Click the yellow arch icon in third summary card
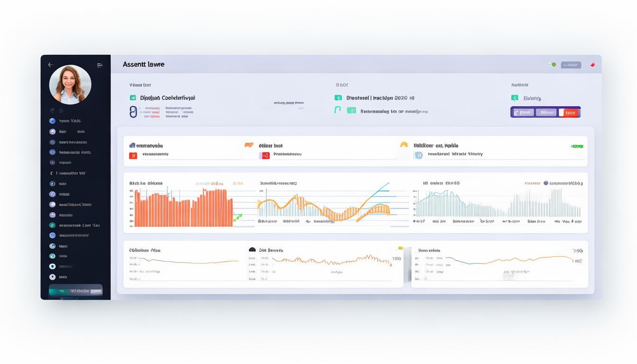637x364 pixels. pyautogui.click(x=404, y=145)
